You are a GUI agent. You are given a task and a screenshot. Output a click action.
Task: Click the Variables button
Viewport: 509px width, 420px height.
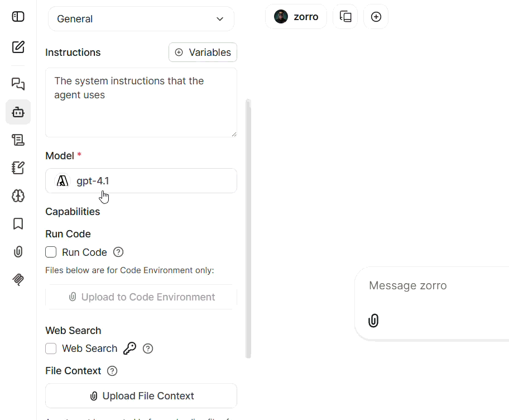coord(203,52)
